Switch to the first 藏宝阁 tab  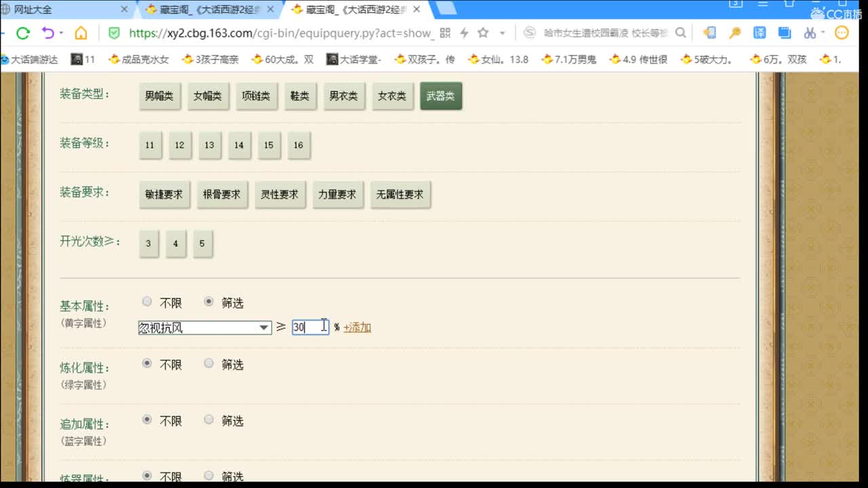[210, 9]
